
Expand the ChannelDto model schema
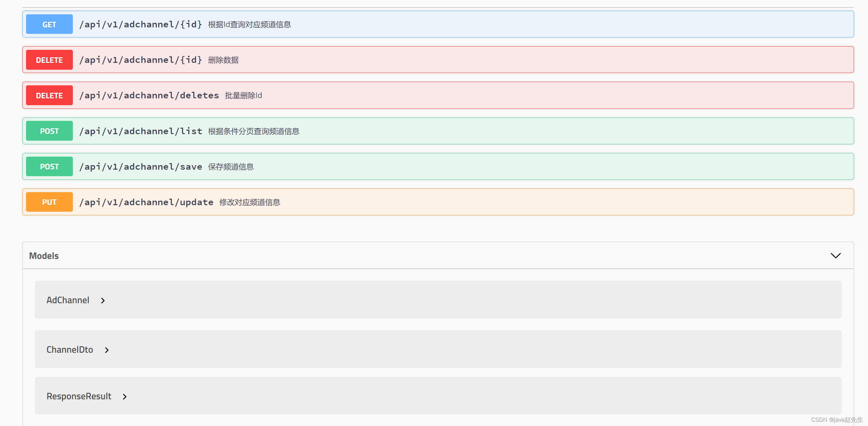[x=106, y=350]
